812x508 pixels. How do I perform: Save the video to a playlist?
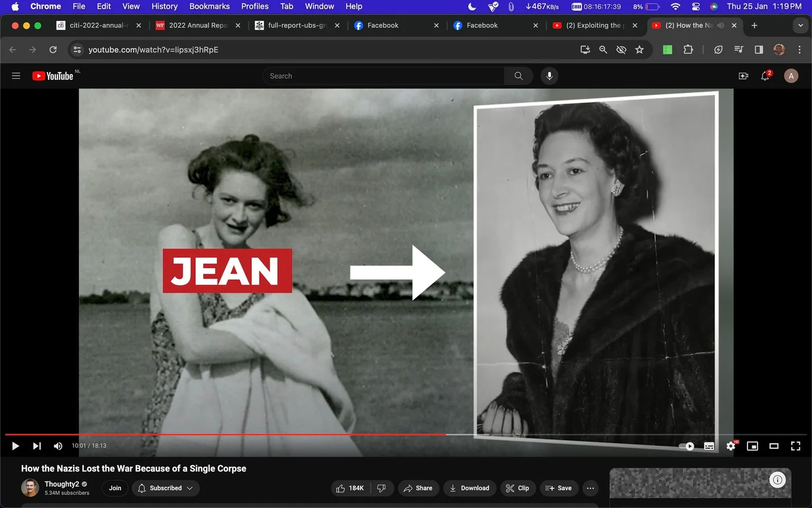(x=558, y=488)
